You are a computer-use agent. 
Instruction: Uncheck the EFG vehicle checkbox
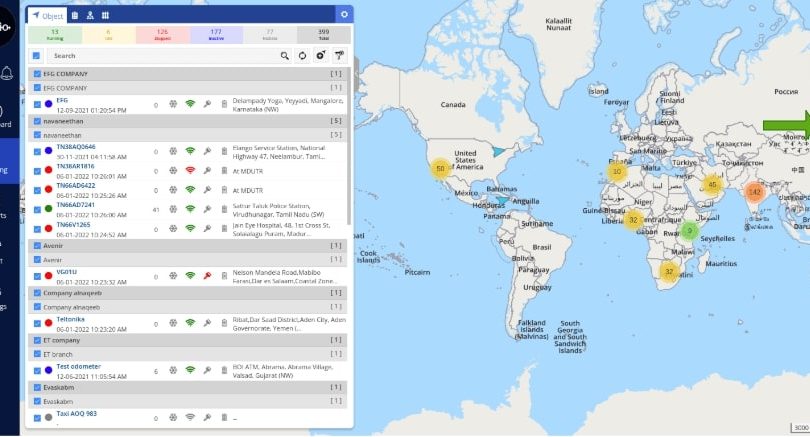click(x=37, y=103)
